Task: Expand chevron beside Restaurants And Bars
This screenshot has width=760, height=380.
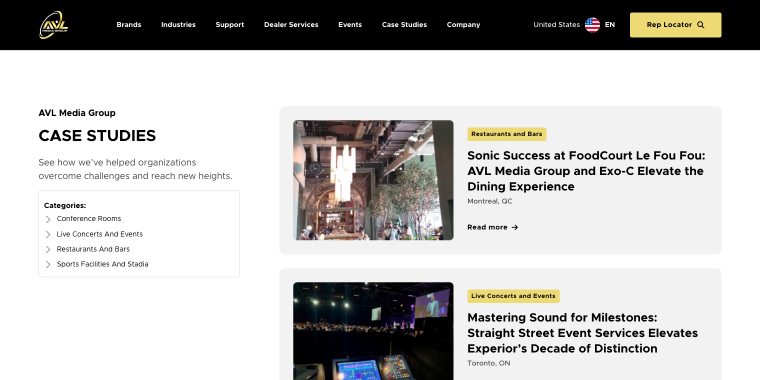Action: click(48, 250)
